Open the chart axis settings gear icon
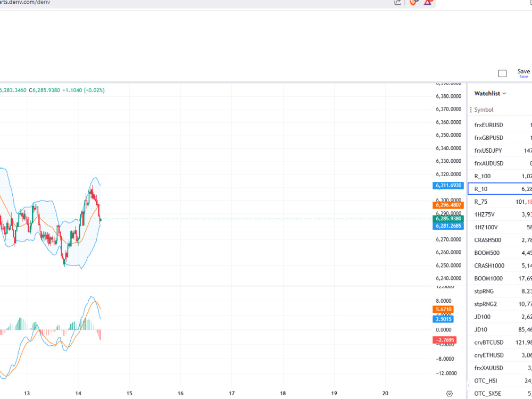 coord(450,394)
